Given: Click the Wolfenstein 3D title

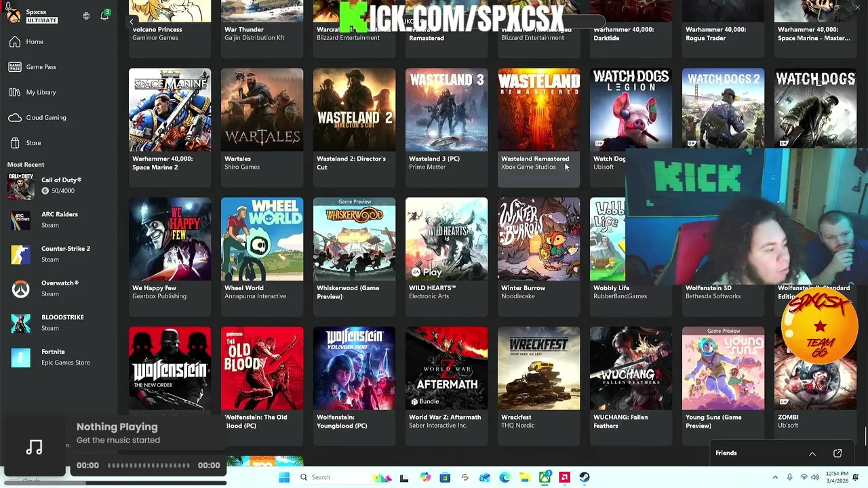Looking at the screenshot, I should (708, 288).
